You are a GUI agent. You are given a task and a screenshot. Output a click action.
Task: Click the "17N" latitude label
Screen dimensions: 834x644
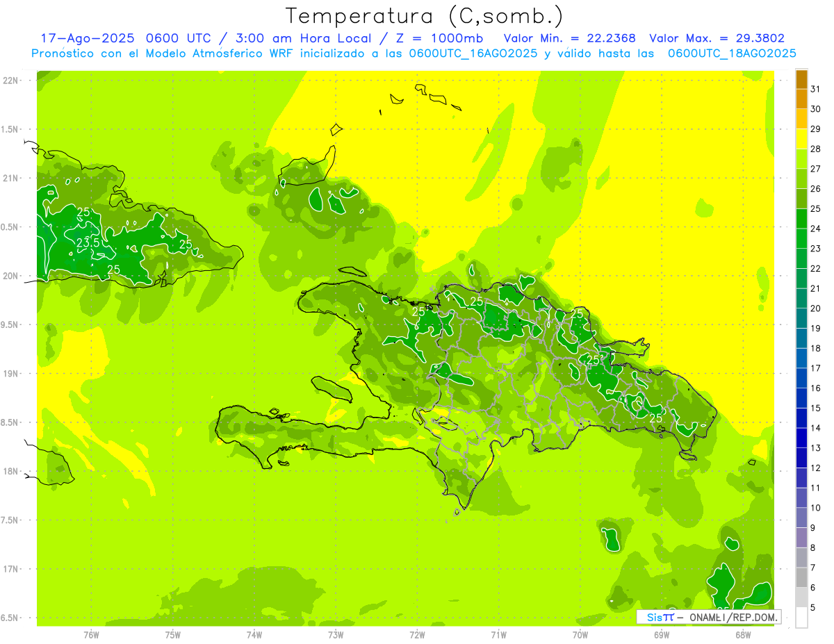[12, 569]
